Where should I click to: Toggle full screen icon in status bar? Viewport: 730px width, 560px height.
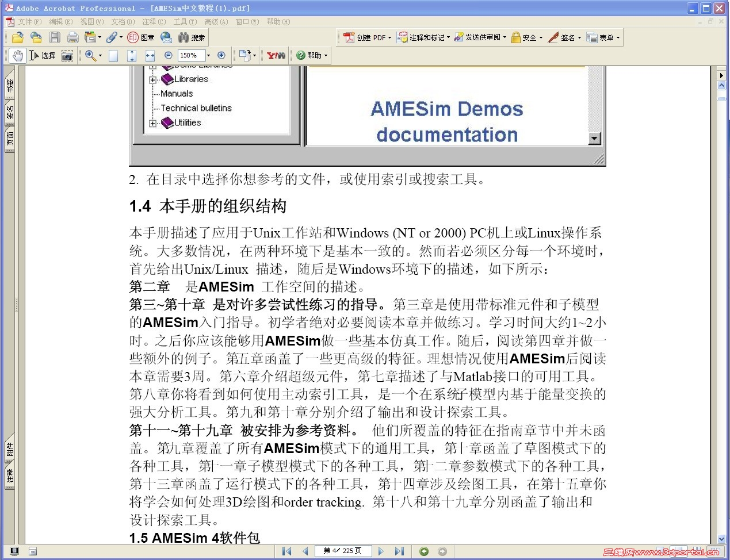[14, 551]
